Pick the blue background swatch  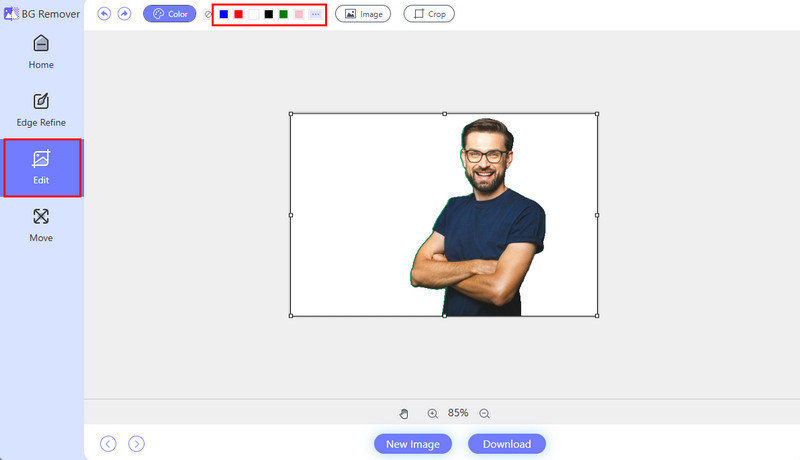(x=223, y=14)
